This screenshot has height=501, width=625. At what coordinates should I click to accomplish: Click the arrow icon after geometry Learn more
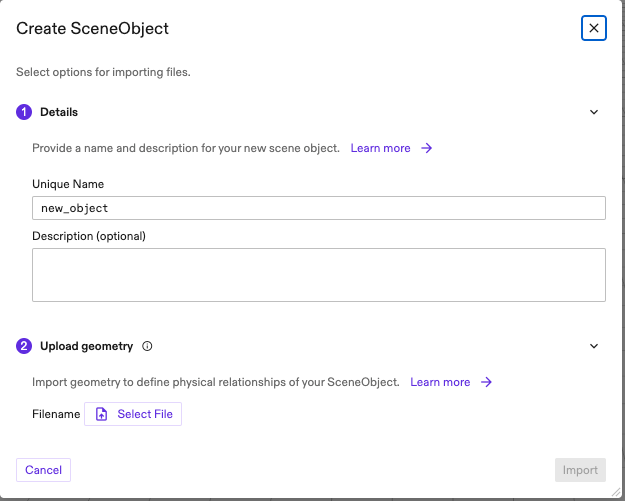[x=486, y=382]
